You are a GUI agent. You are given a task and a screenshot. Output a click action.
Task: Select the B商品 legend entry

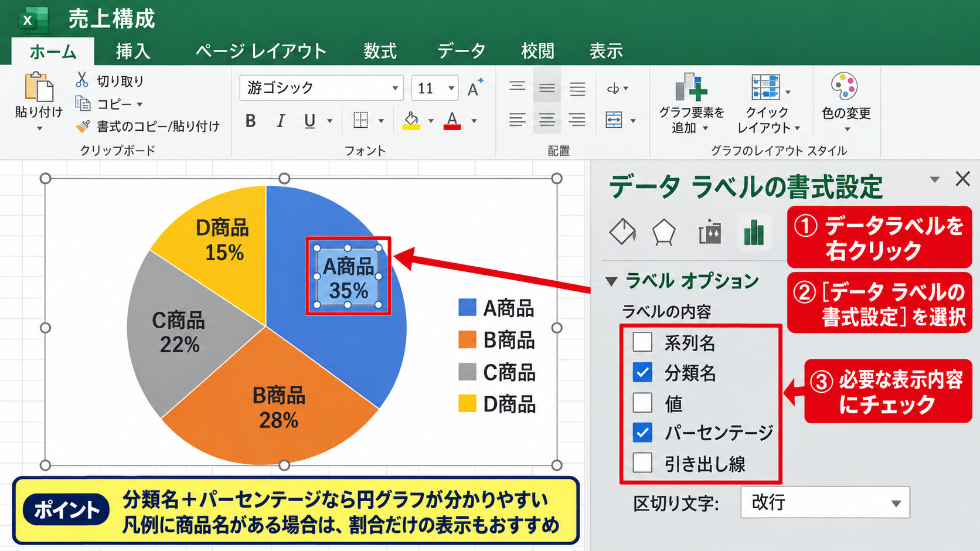pos(496,340)
